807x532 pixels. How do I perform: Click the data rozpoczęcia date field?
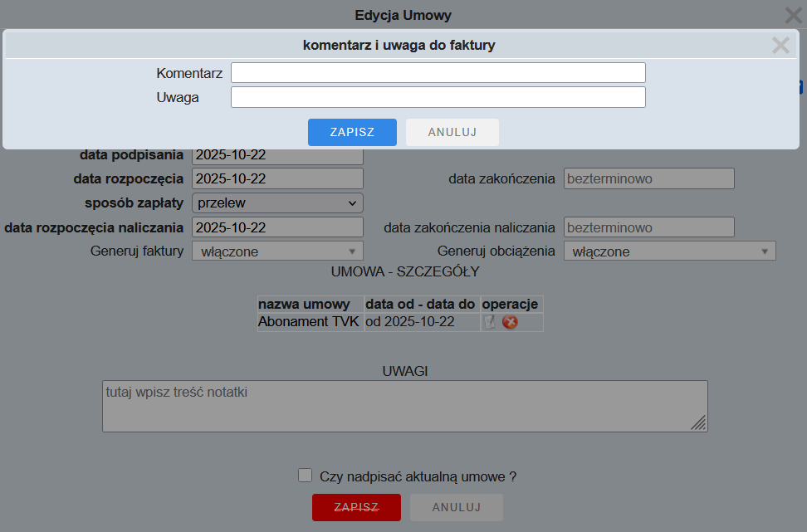[277, 178]
